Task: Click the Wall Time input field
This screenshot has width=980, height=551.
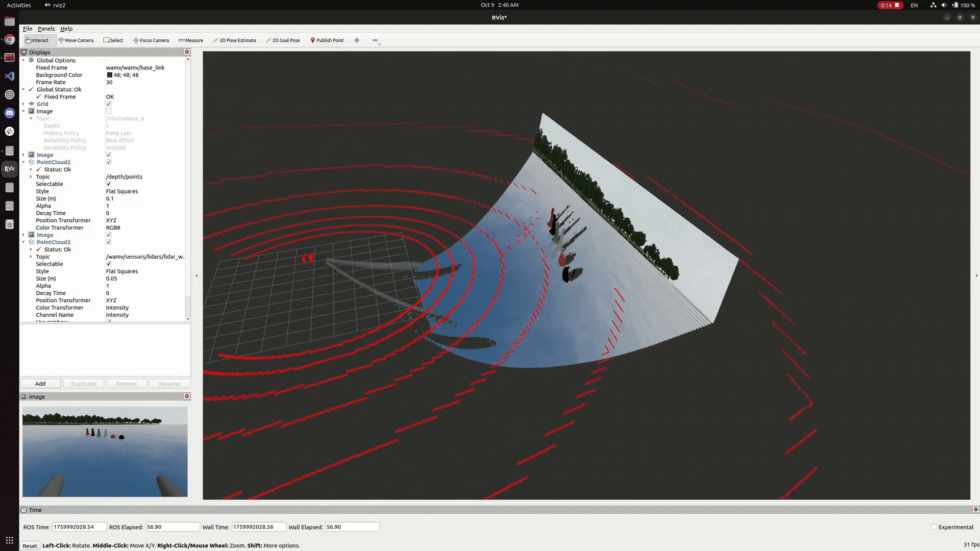Action: point(259,527)
